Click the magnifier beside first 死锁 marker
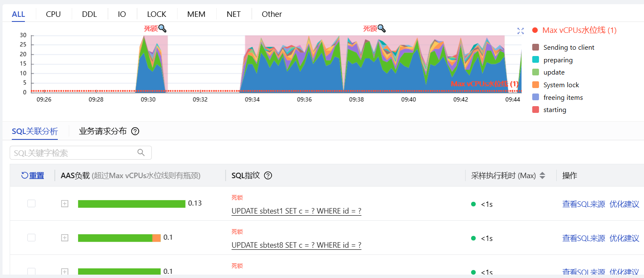This screenshot has width=644, height=278. coord(162,28)
